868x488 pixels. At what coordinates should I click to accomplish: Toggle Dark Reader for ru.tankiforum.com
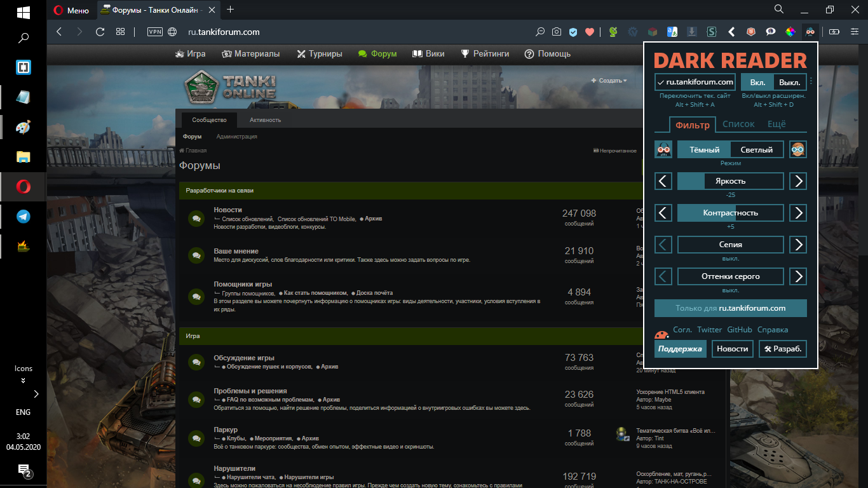click(695, 82)
